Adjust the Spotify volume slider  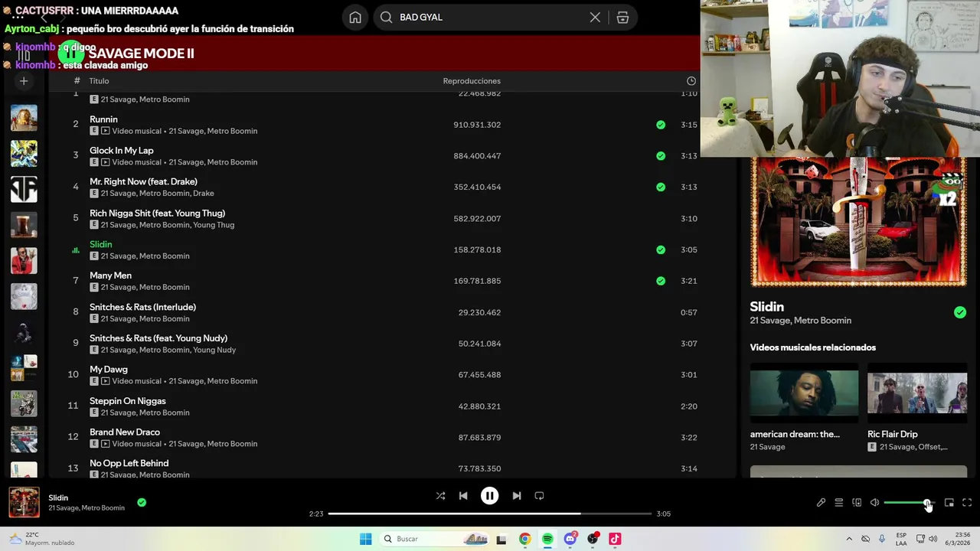coord(910,503)
